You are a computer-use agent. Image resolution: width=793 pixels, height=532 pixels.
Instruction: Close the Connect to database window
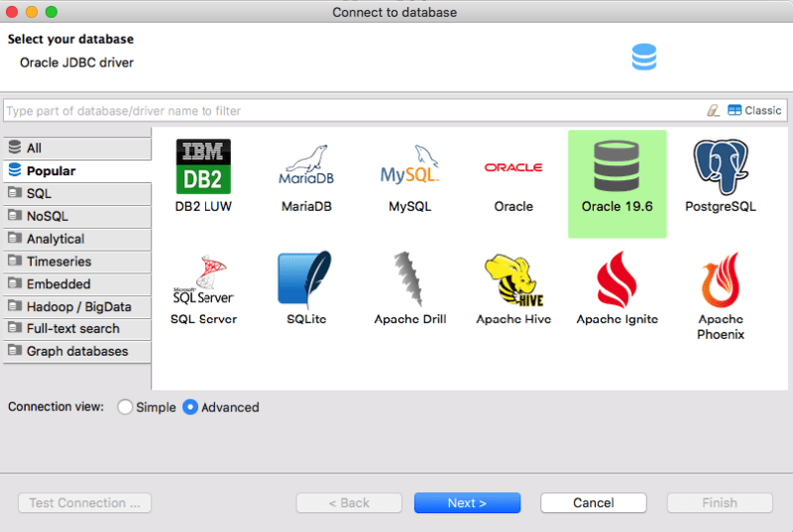[12, 12]
